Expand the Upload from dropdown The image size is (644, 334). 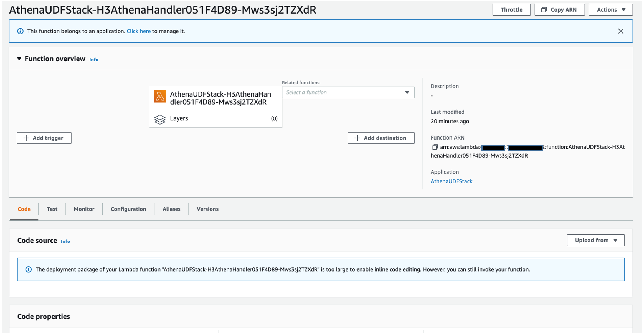(x=595, y=240)
